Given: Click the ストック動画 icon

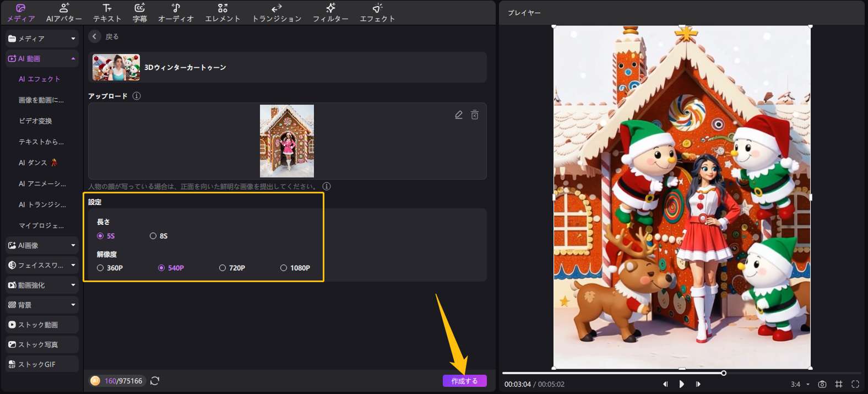Looking at the screenshot, I should point(12,325).
